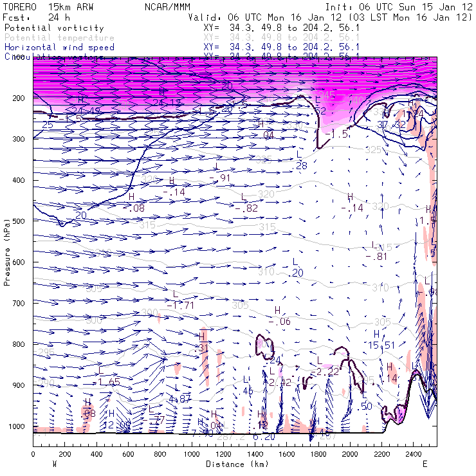Viewport: 476px width, 476px height.
Task: Click the '-2.42' low value label
Action: [x=277, y=383]
